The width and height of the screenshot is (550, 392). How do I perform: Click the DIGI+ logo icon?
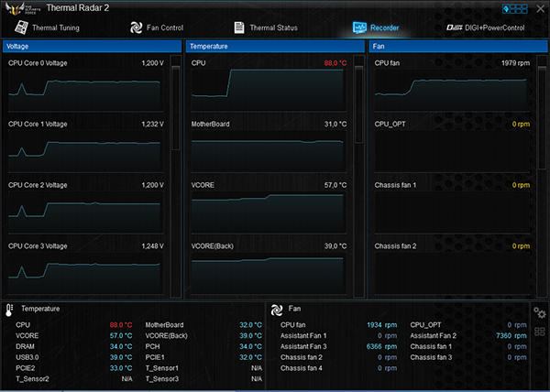click(x=455, y=27)
